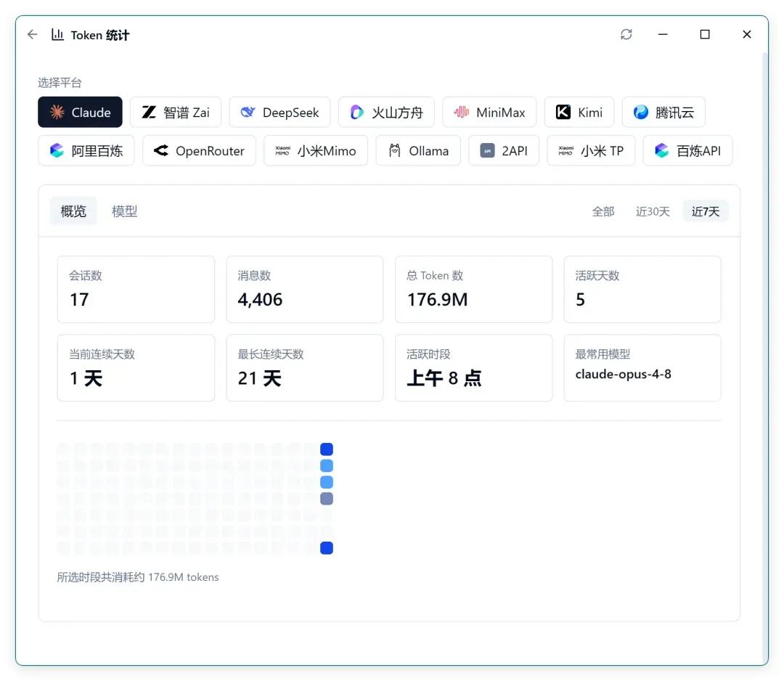Click the 百炼API cube icon
This screenshot has width=784, height=681.
(x=661, y=150)
